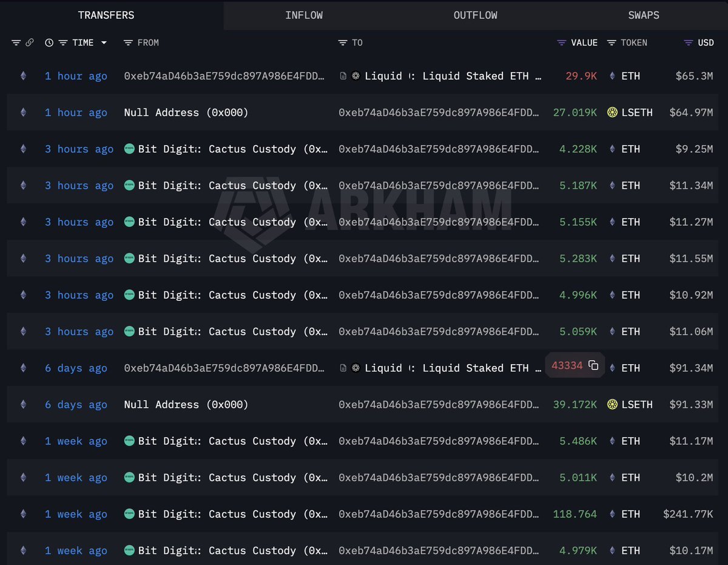Screen dimensions: 728x565
Task: Switch to the SWAPS tab
Action: pos(644,15)
